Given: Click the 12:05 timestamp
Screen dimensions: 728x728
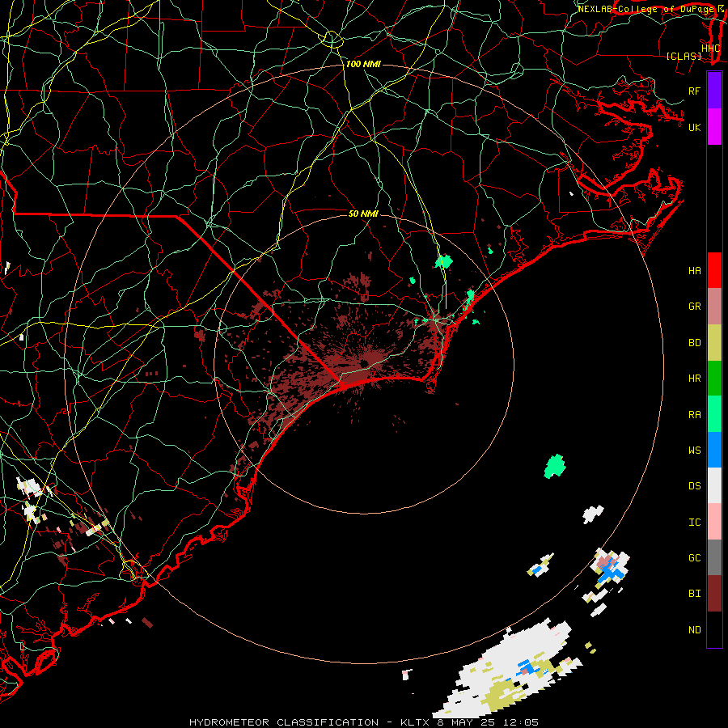Looking at the screenshot, I should 521,722.
